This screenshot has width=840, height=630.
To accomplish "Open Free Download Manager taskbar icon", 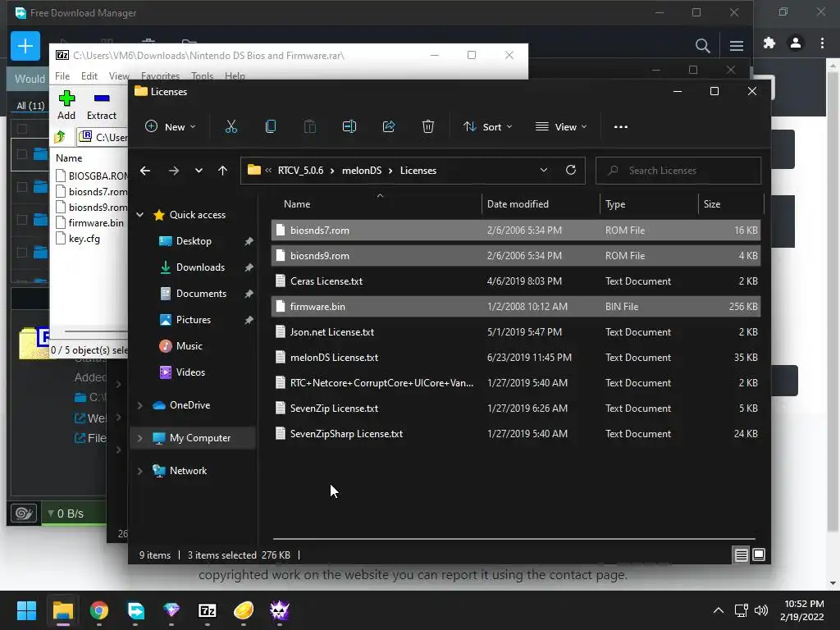I will [135, 610].
